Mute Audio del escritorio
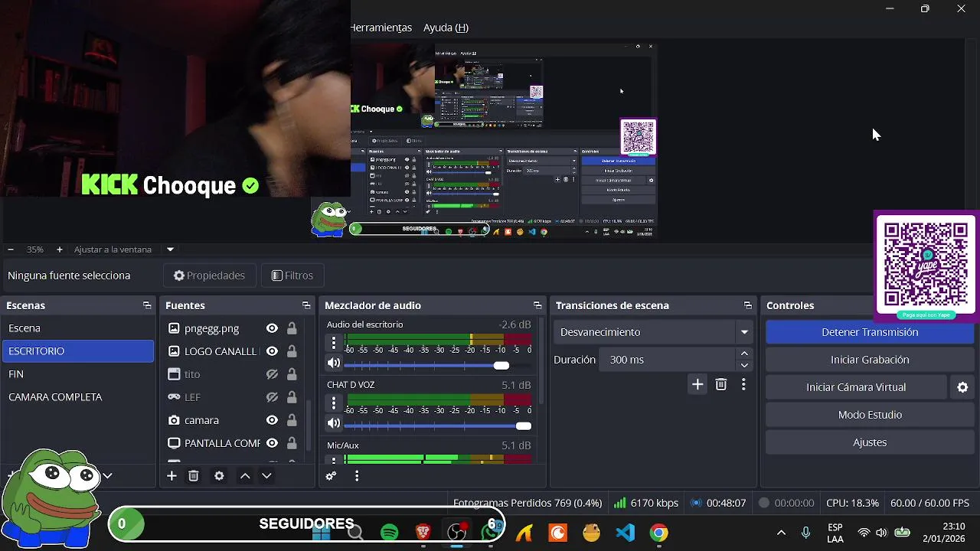This screenshot has height=551, width=980. tap(334, 363)
